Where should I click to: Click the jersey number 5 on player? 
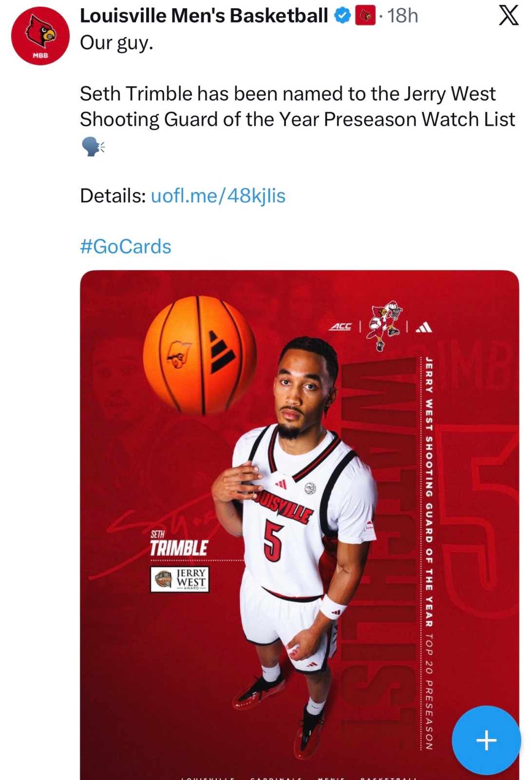272,540
